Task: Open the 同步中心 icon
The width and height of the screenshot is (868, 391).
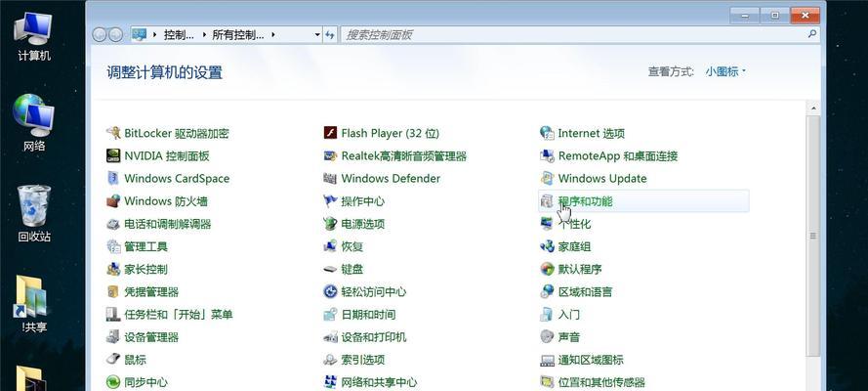Action: pos(113,382)
